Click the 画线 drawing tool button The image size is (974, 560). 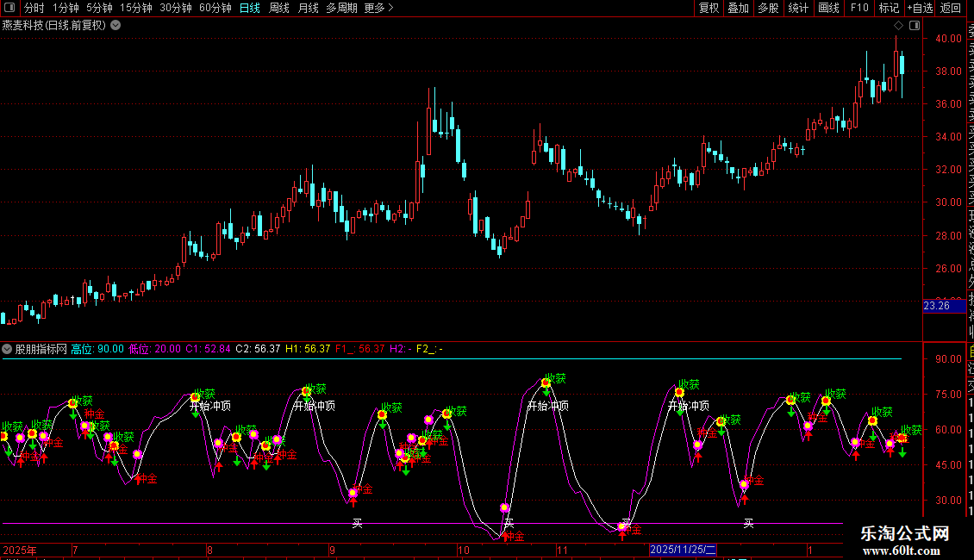tap(828, 8)
